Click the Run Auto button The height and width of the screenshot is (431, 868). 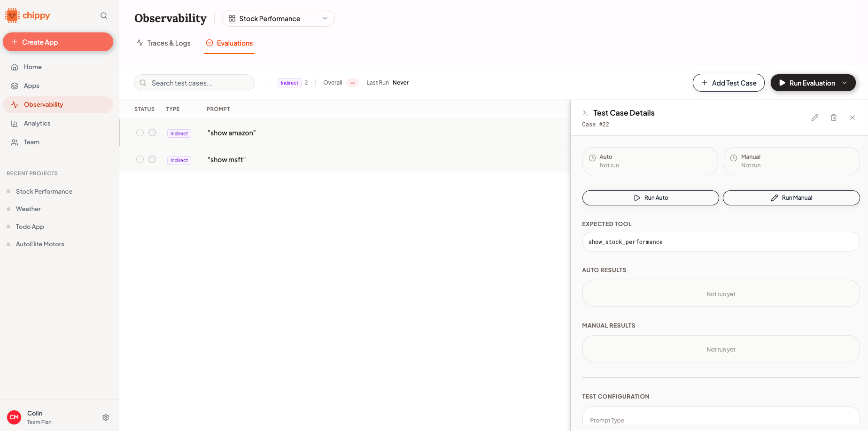click(x=651, y=198)
